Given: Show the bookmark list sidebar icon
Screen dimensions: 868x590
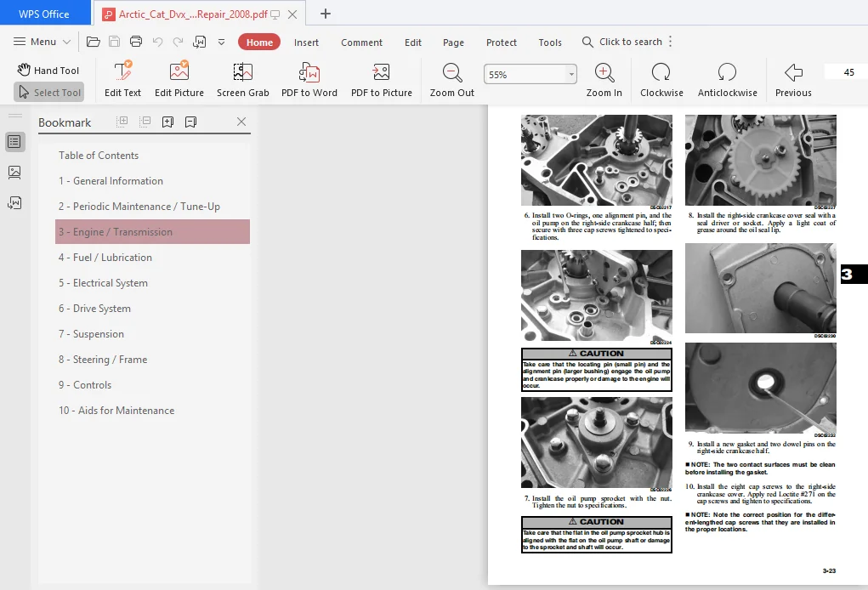Looking at the screenshot, I should tap(15, 142).
